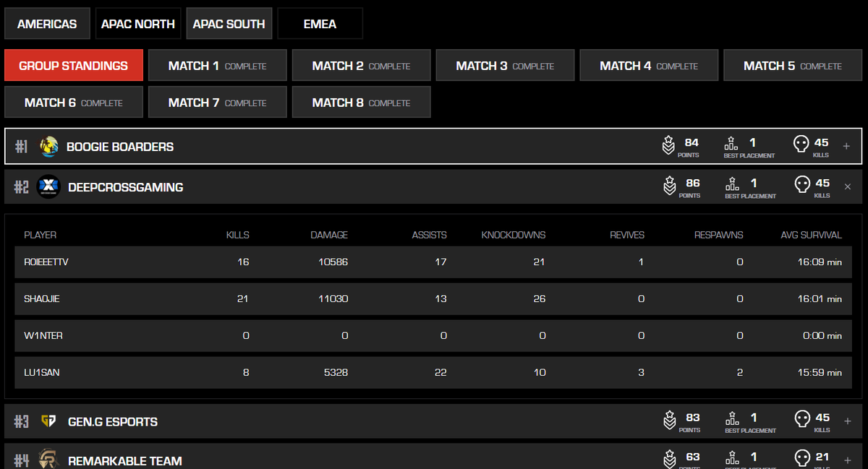Select the APAC North region tab

(x=138, y=24)
